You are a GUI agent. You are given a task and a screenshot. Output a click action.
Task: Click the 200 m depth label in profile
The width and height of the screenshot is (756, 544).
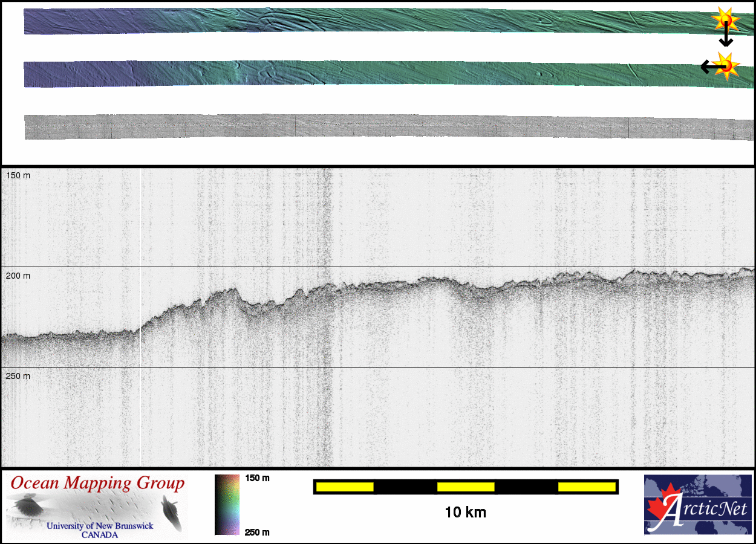pyautogui.click(x=18, y=276)
